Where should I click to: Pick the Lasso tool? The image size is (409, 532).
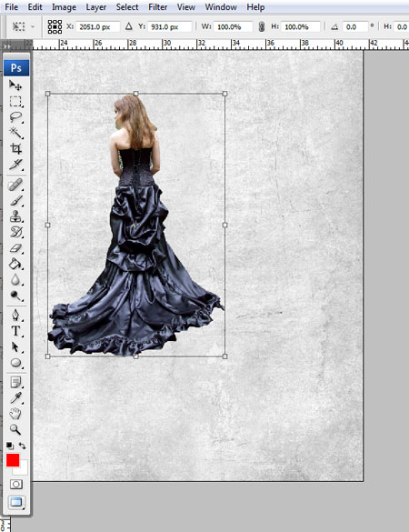[x=15, y=117]
